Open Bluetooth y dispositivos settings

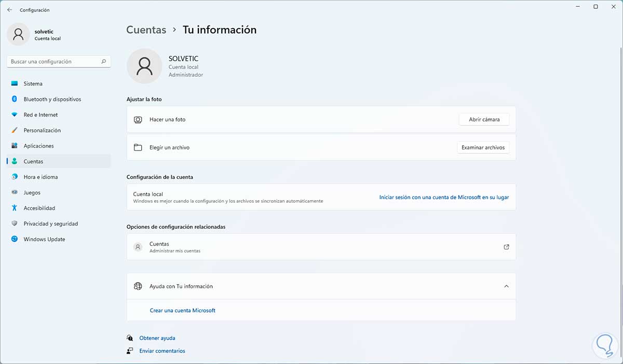[52, 99]
